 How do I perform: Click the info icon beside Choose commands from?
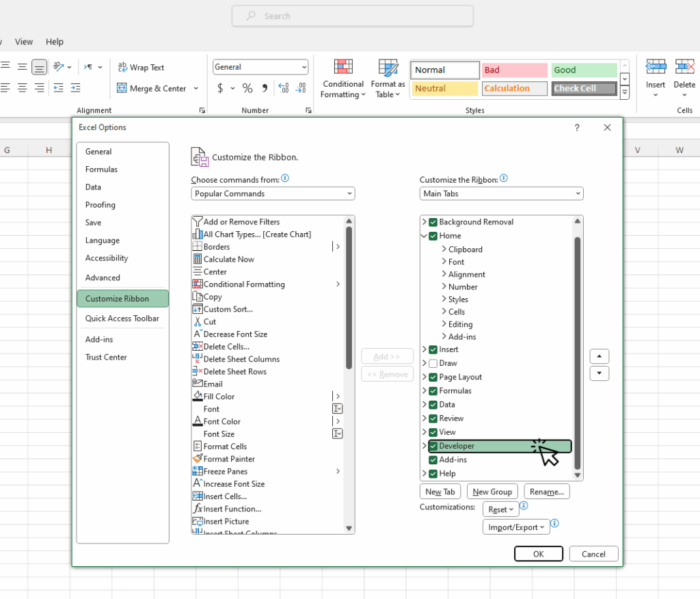click(x=285, y=178)
